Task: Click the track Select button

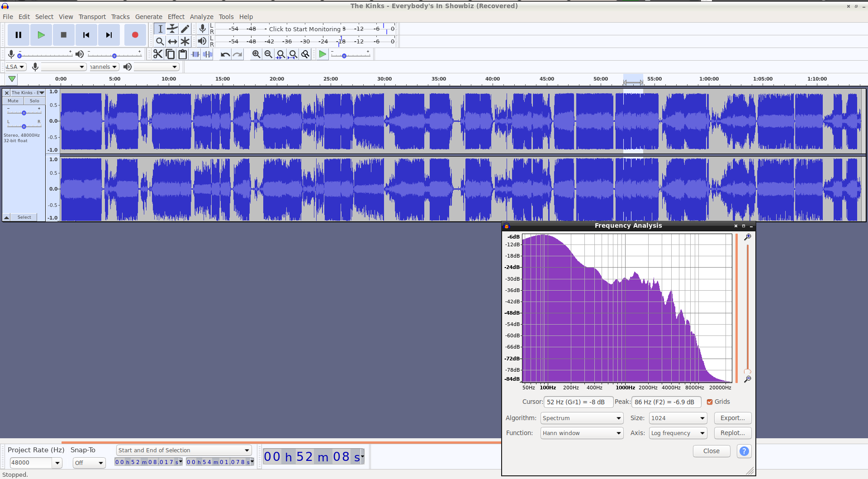Action: [x=24, y=217]
